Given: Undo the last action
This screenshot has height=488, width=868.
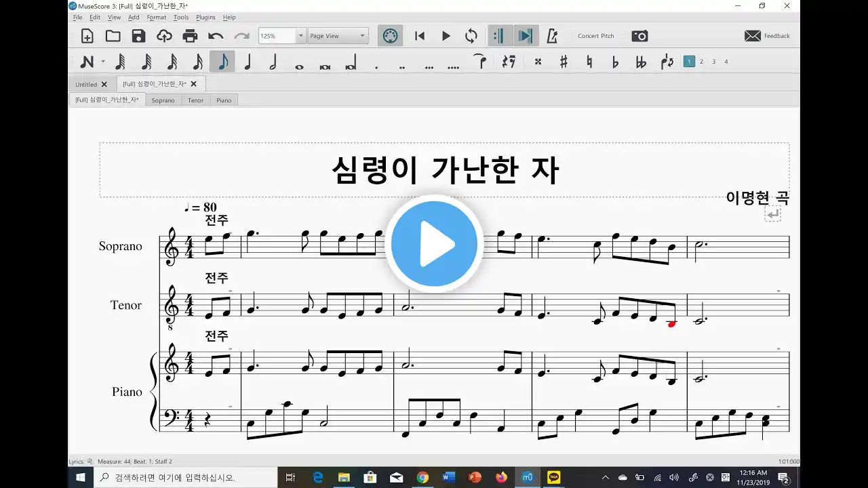Looking at the screenshot, I should pos(216,36).
